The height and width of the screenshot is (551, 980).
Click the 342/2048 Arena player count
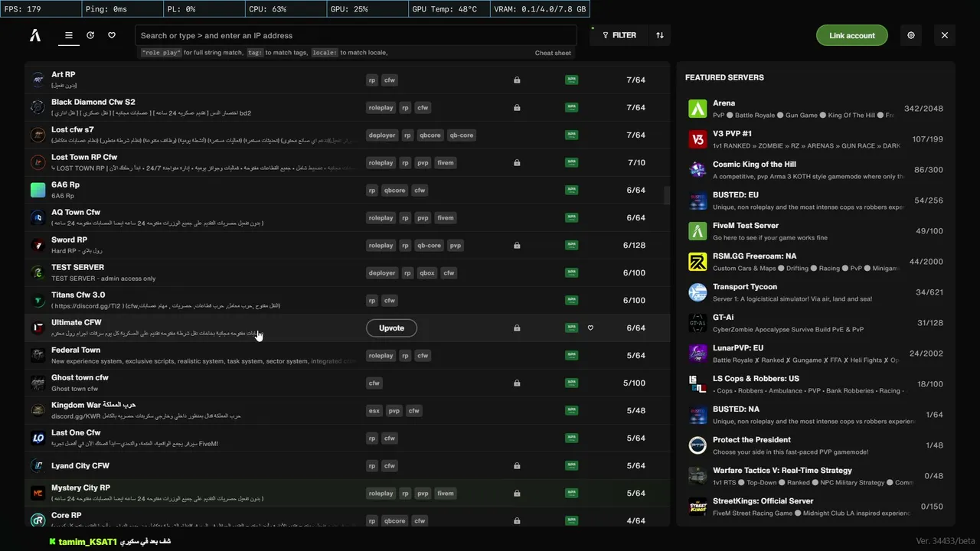pyautogui.click(x=923, y=109)
